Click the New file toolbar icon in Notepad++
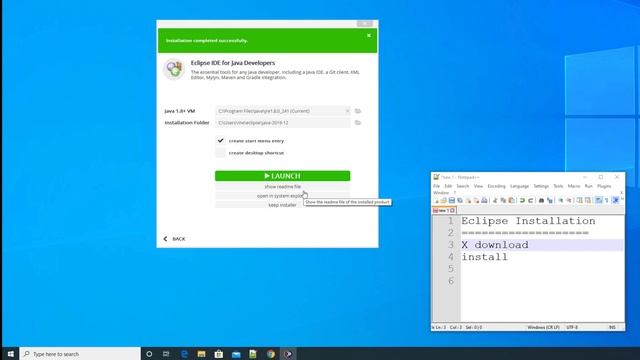This screenshot has width=640, height=360. pos(436,200)
